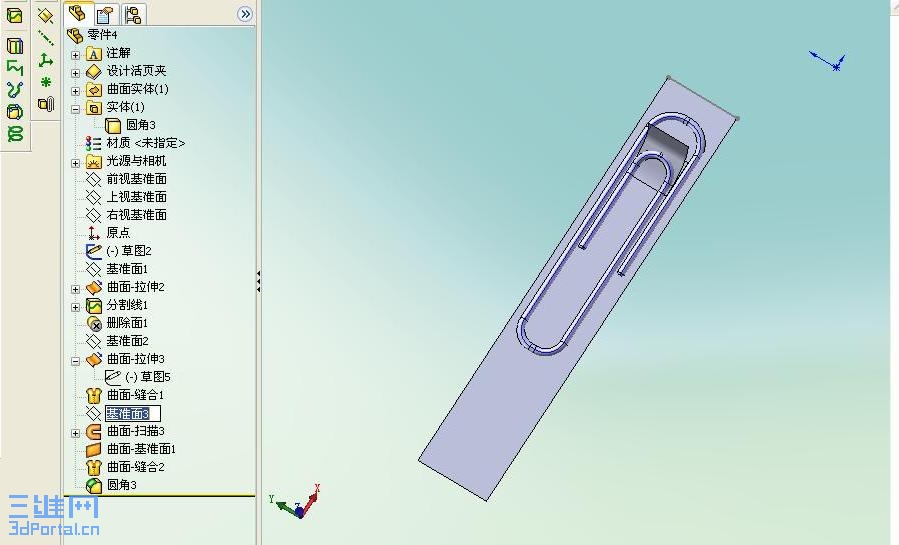
Task: Expand the 分割线1 feature
Action: 75,307
